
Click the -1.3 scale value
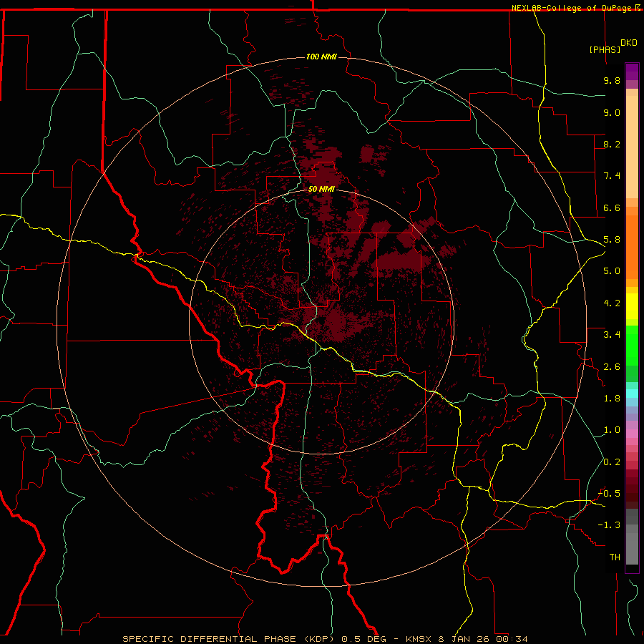tap(609, 525)
